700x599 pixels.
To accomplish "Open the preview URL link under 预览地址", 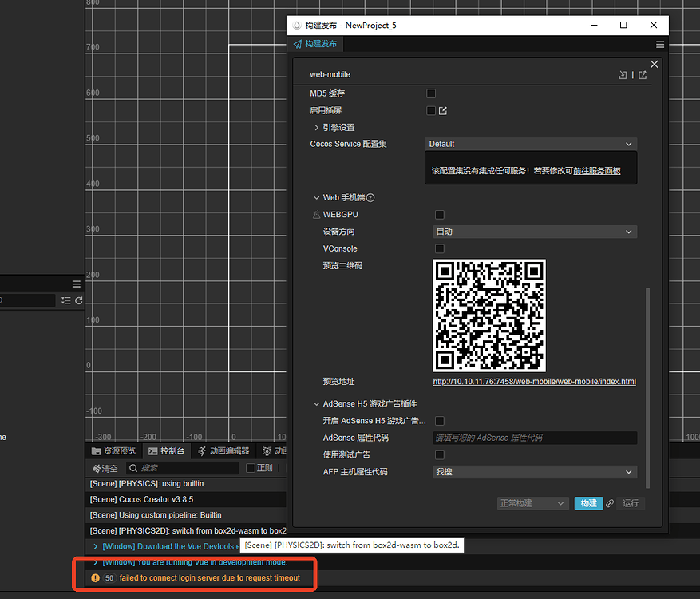I will coord(534,382).
